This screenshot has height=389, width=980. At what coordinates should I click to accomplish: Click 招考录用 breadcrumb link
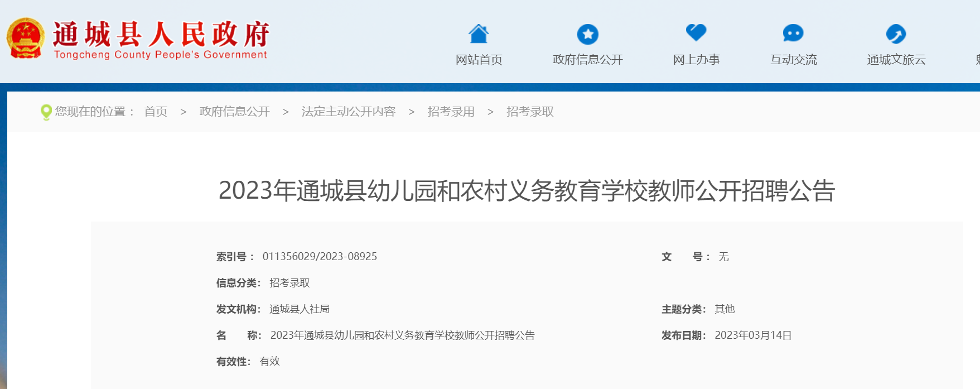[451, 112]
